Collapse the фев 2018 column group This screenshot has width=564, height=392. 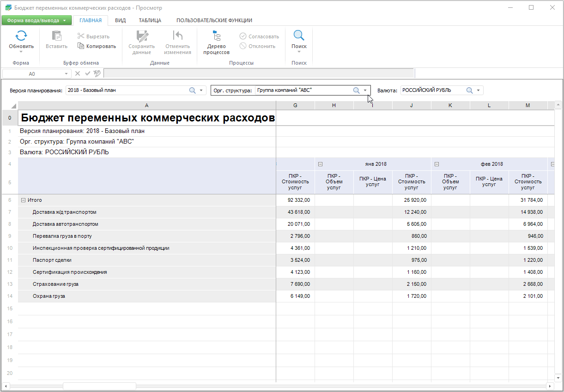point(437,164)
